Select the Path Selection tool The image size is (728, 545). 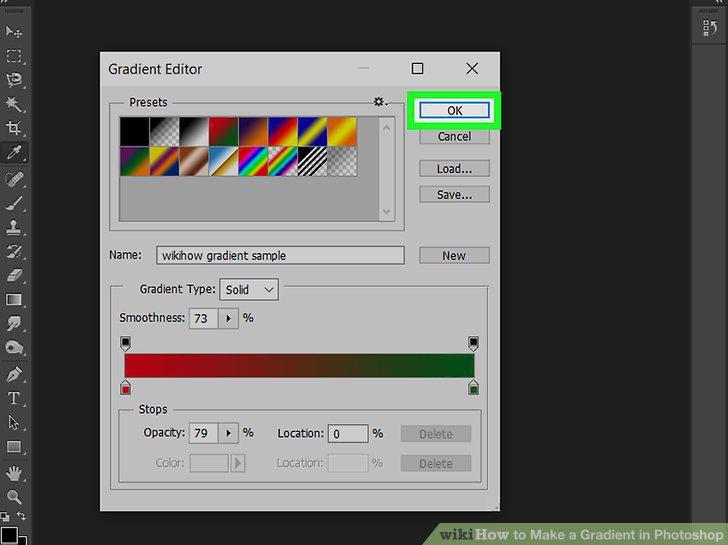(x=13, y=422)
